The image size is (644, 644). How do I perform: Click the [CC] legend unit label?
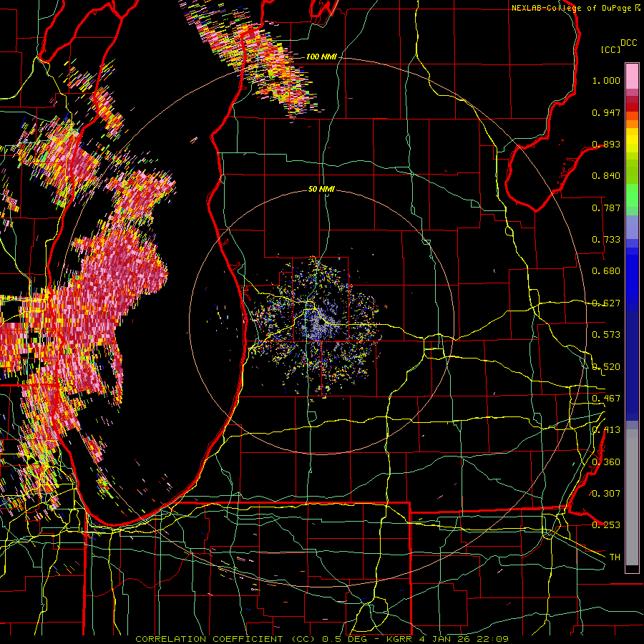[611, 49]
